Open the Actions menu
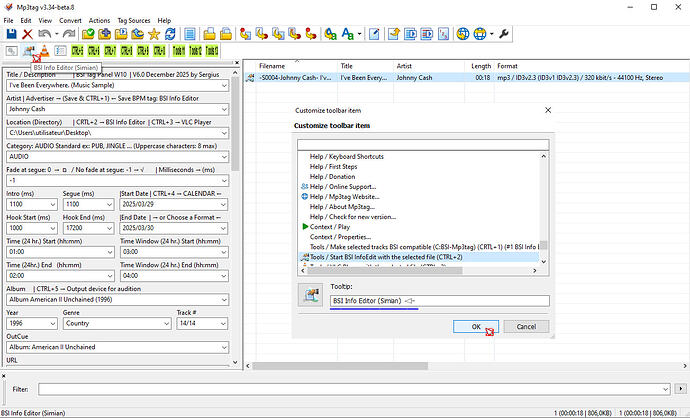This screenshot has height=418, width=690. coord(99,20)
